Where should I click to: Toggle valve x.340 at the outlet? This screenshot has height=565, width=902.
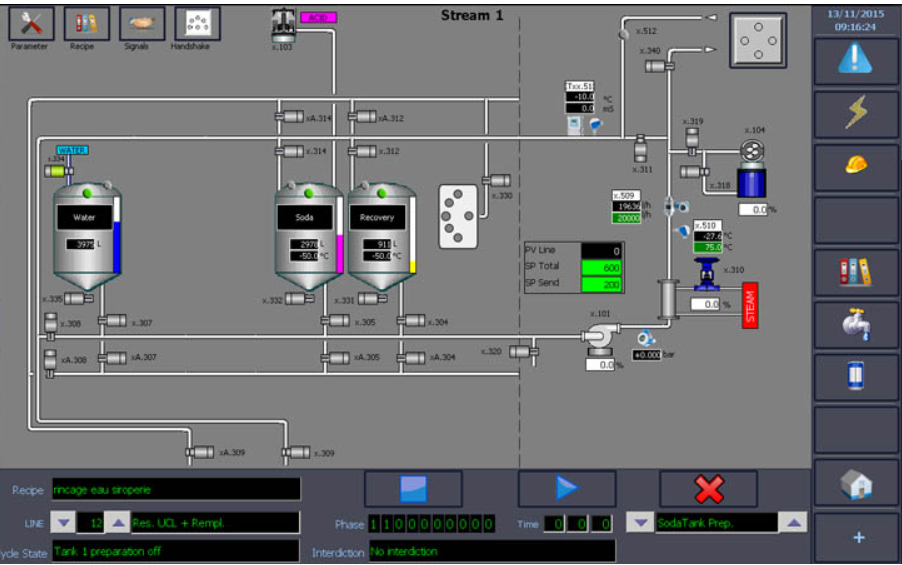pyautogui.click(x=657, y=66)
